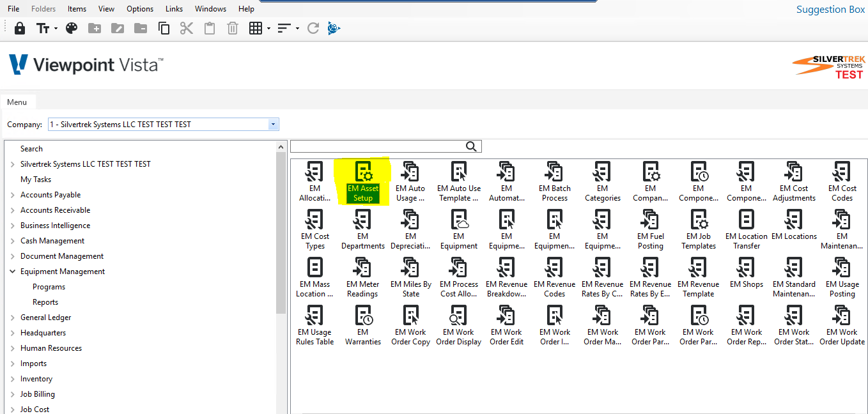This screenshot has height=414, width=868.
Task: Open EM Allocation program icon
Action: 315,182
